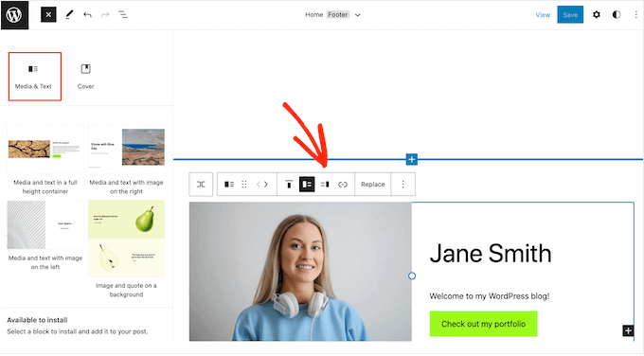The image size is (644, 356).
Task: Click the Replace media button
Action: 373,185
